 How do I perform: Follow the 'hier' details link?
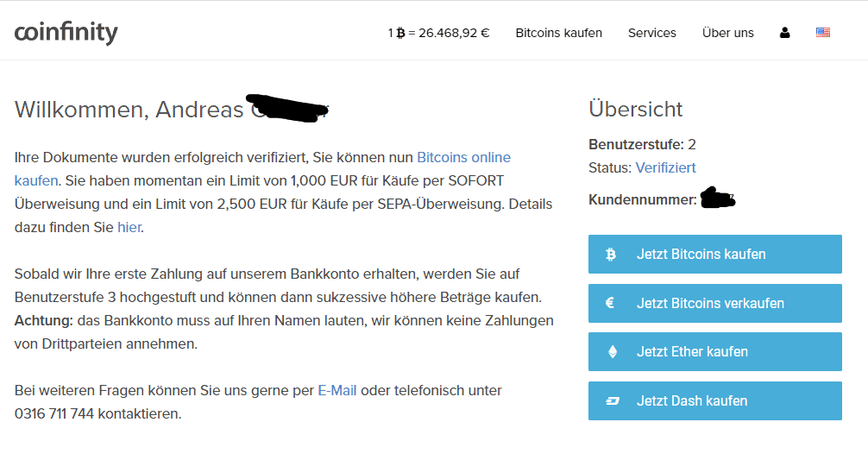click(x=129, y=228)
